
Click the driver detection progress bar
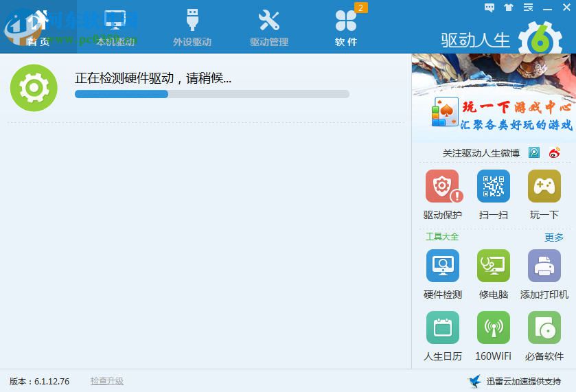pyautogui.click(x=212, y=94)
